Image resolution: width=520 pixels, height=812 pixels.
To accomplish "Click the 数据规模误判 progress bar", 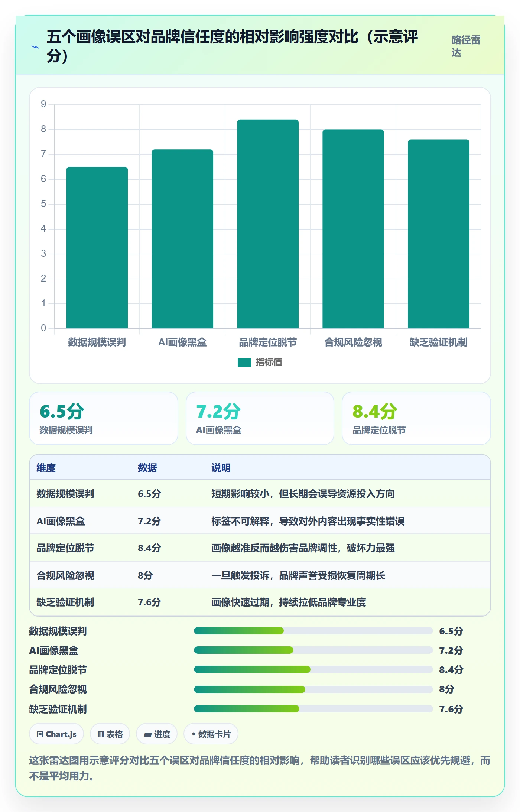I will pos(313,631).
